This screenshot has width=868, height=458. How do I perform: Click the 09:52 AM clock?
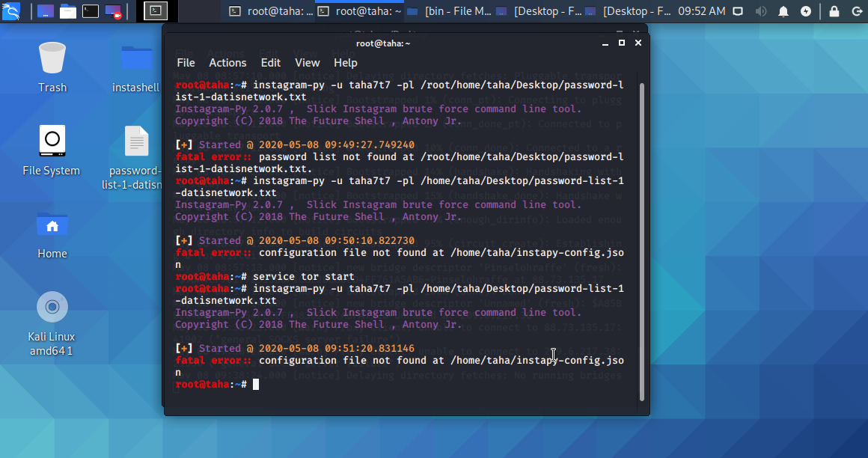tap(701, 11)
